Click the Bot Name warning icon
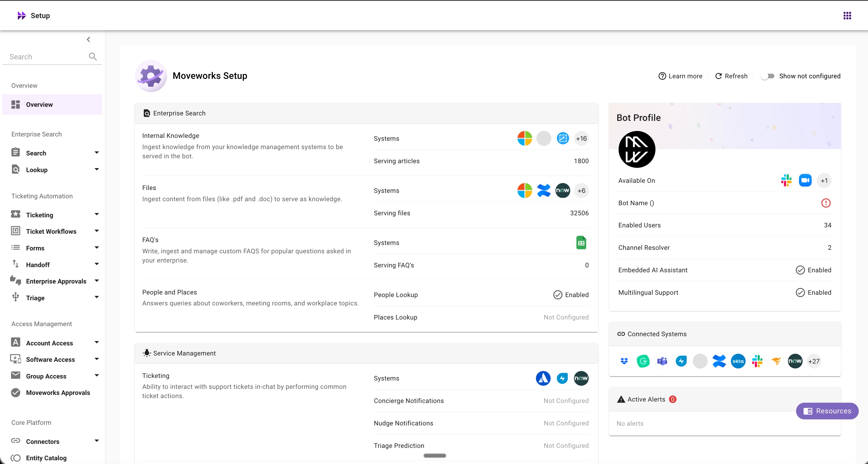The width and height of the screenshot is (868, 464). [826, 203]
